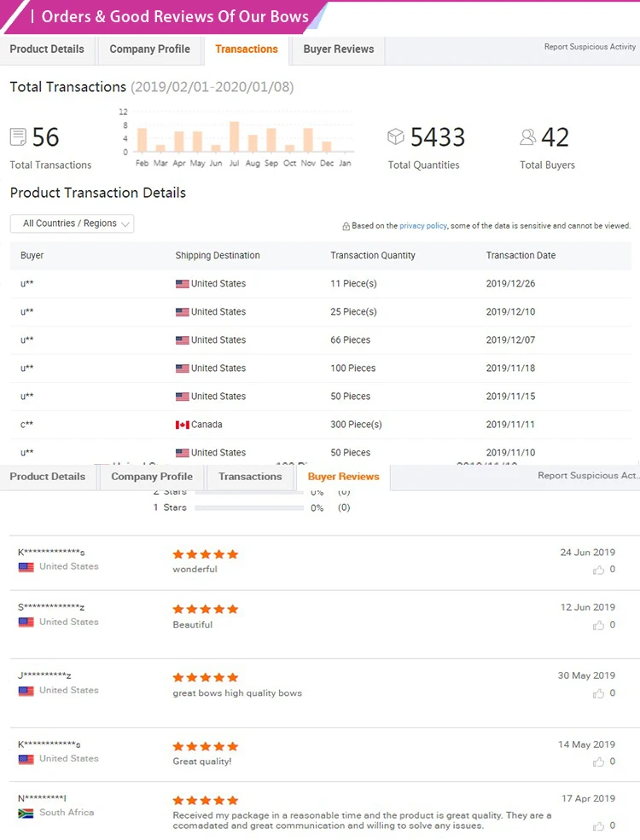Screen dimensions: 640x840
Task: Click the Total Quantities box icon
Action: [x=396, y=136]
